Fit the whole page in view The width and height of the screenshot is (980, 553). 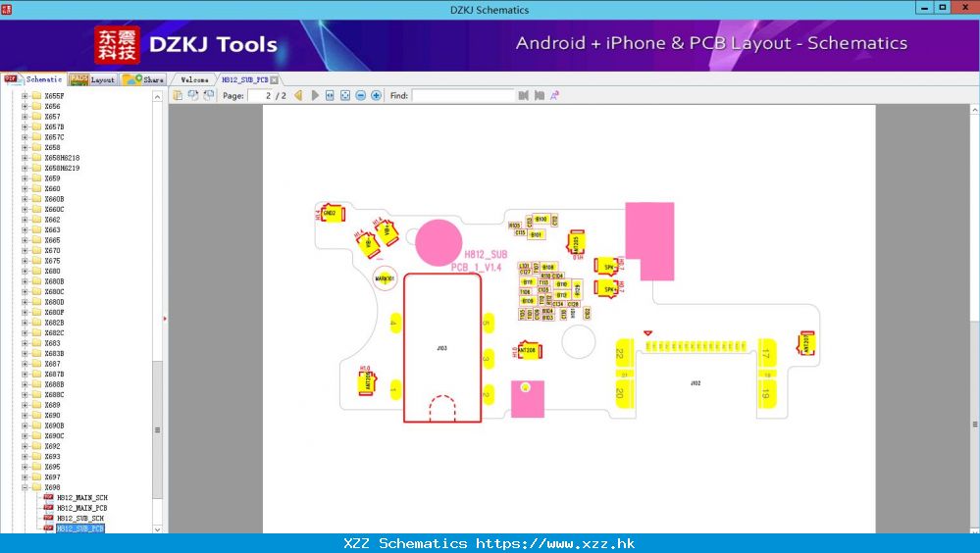(345, 95)
